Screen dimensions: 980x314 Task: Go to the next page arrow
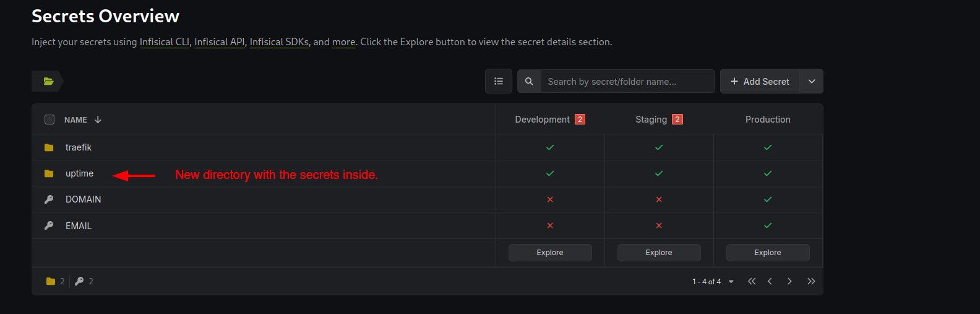point(789,281)
